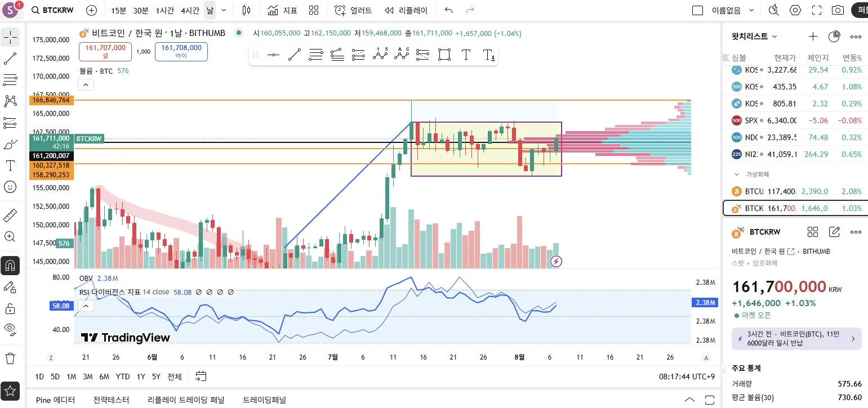The height and width of the screenshot is (408, 868).
Task: Open the user profile avatar menu
Action: [x=11, y=10]
